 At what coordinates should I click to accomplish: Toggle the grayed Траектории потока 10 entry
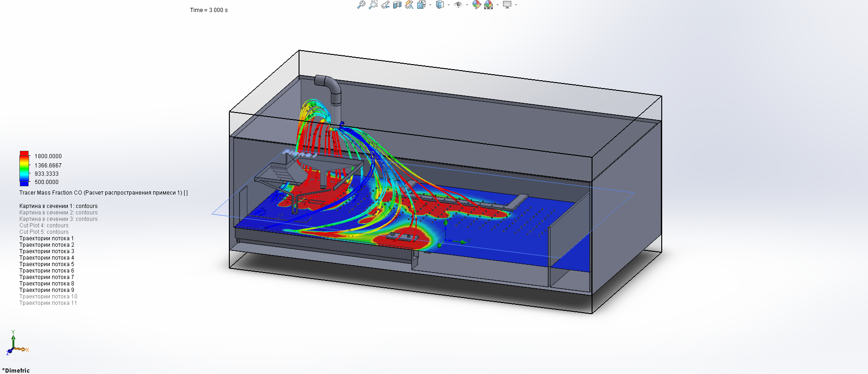[48, 297]
